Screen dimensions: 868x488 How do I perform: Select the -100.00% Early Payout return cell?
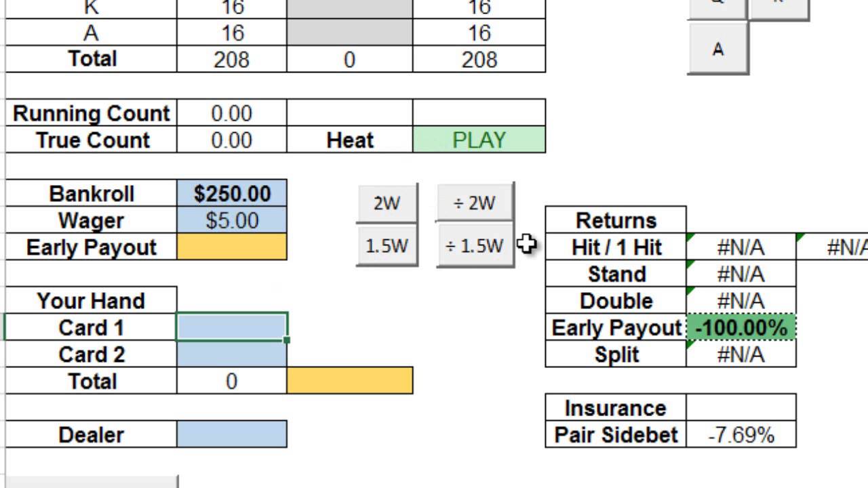click(741, 328)
